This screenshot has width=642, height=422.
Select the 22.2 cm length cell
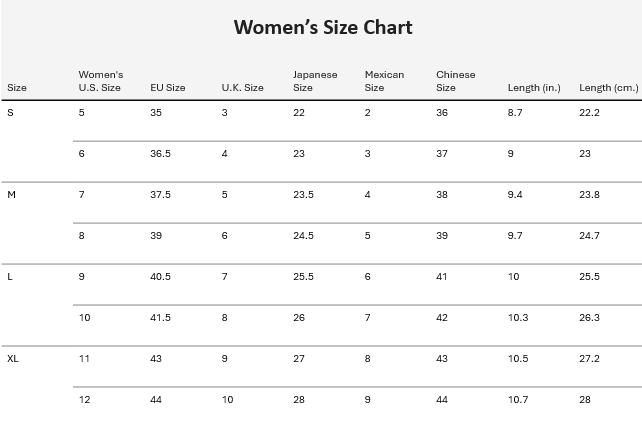pyautogui.click(x=589, y=113)
